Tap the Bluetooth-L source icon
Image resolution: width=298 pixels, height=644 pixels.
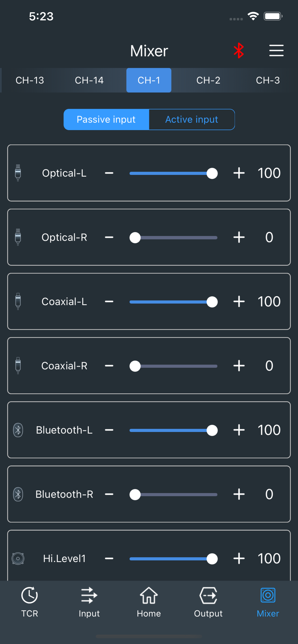tap(18, 430)
